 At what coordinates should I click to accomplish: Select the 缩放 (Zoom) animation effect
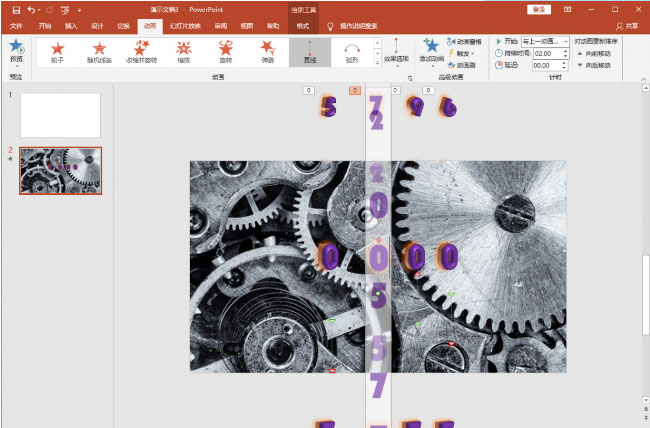tap(184, 52)
